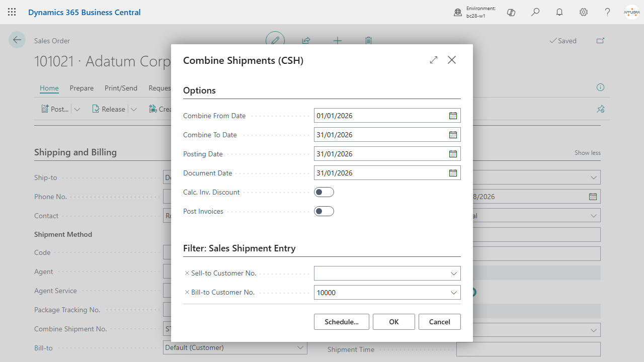Click the Shipping and Billing heading
The width and height of the screenshot is (644, 362).
[x=75, y=152]
